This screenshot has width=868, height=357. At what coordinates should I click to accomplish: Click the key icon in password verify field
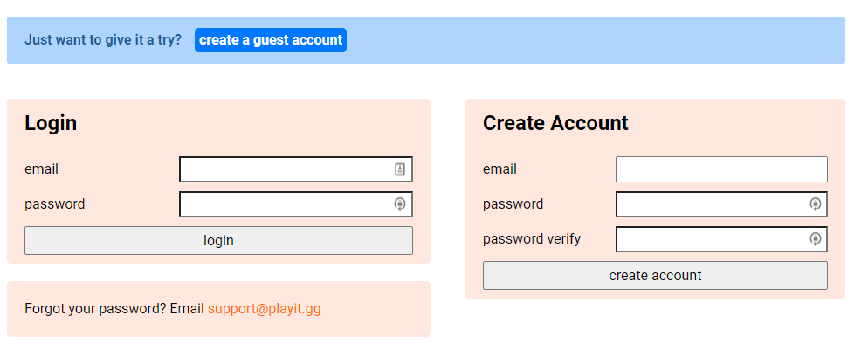coord(816,239)
